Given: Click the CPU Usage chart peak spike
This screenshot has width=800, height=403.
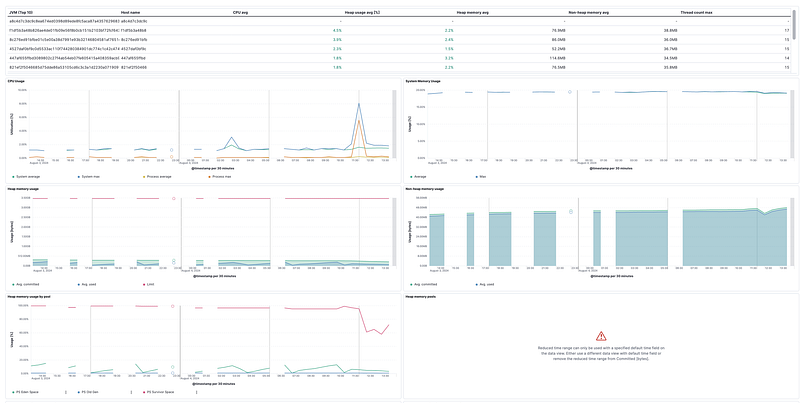Looking at the screenshot, I should 359,104.
